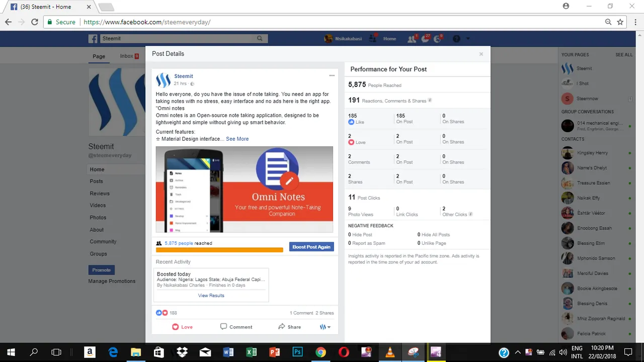Open chat with Kingsley Henry
Screen dimensions: 644x362
[596, 153]
